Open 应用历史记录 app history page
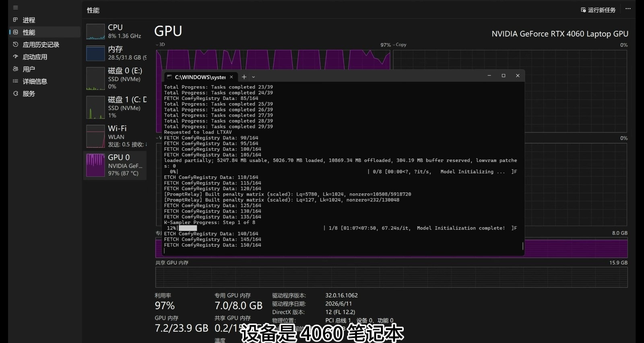The image size is (644, 343). pos(41,45)
